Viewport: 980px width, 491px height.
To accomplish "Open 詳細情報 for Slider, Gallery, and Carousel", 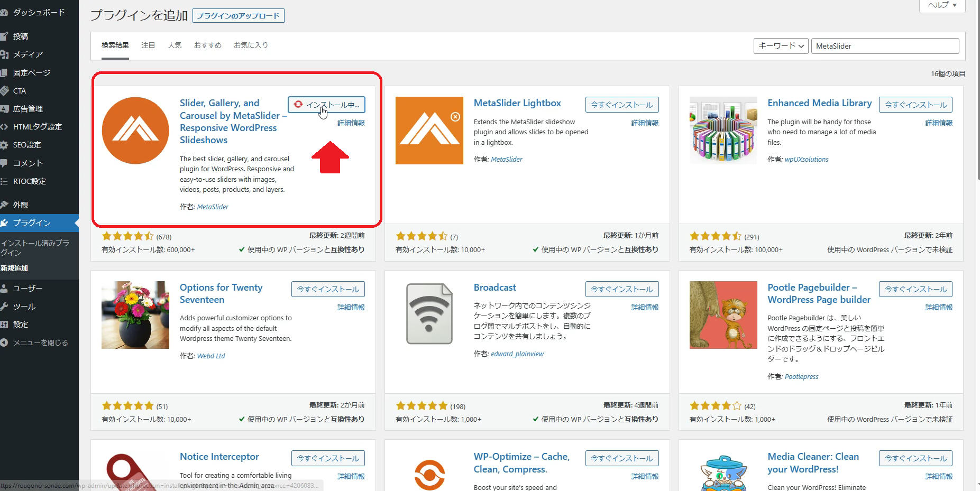I will pos(351,123).
